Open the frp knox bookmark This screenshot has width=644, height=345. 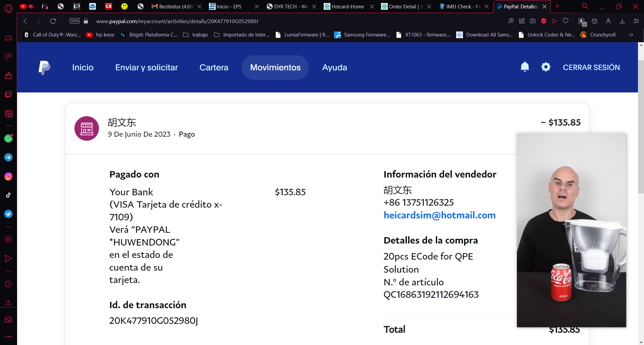[x=100, y=35]
